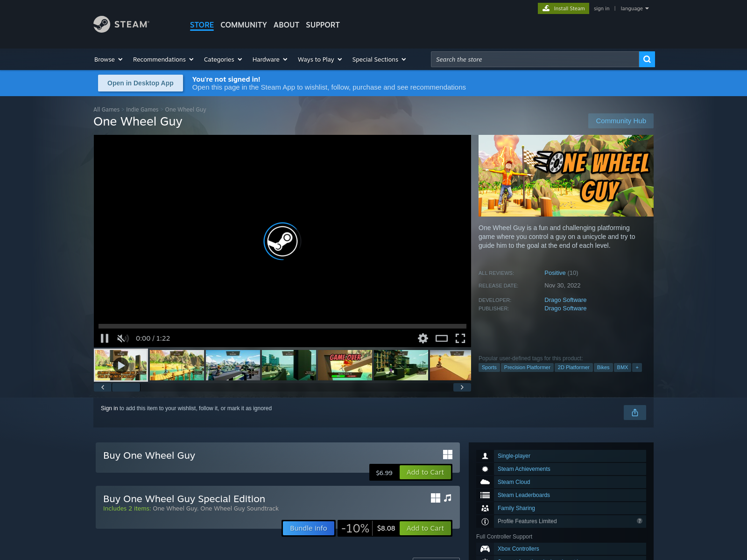The width and height of the screenshot is (747, 560).
Task: Click the question mark help icon
Action: pos(640,521)
